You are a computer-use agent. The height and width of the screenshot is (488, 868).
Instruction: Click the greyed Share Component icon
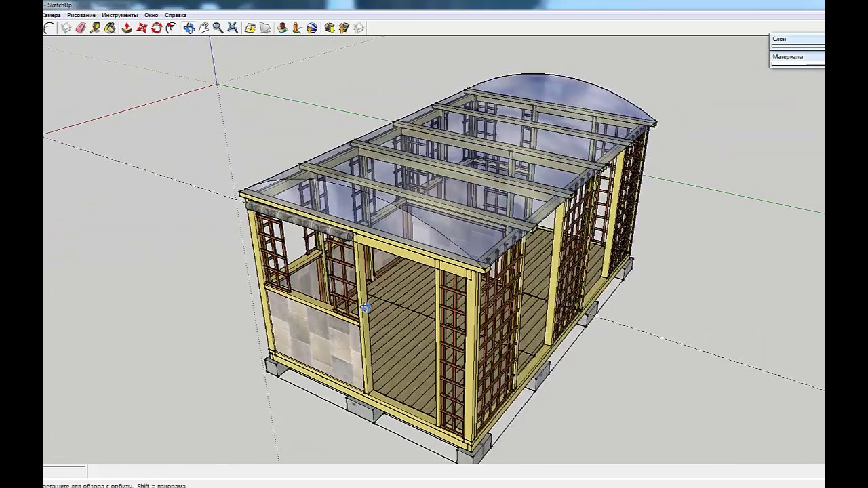(359, 28)
